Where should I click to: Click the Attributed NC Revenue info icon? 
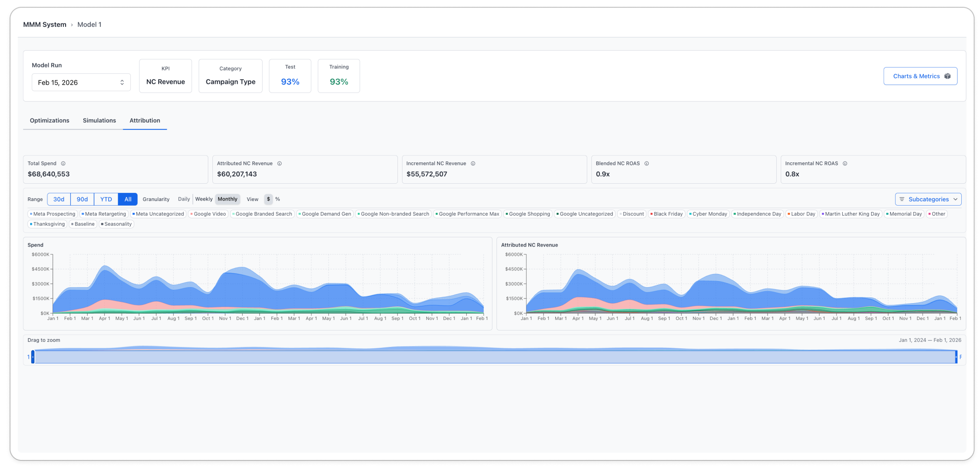point(279,164)
